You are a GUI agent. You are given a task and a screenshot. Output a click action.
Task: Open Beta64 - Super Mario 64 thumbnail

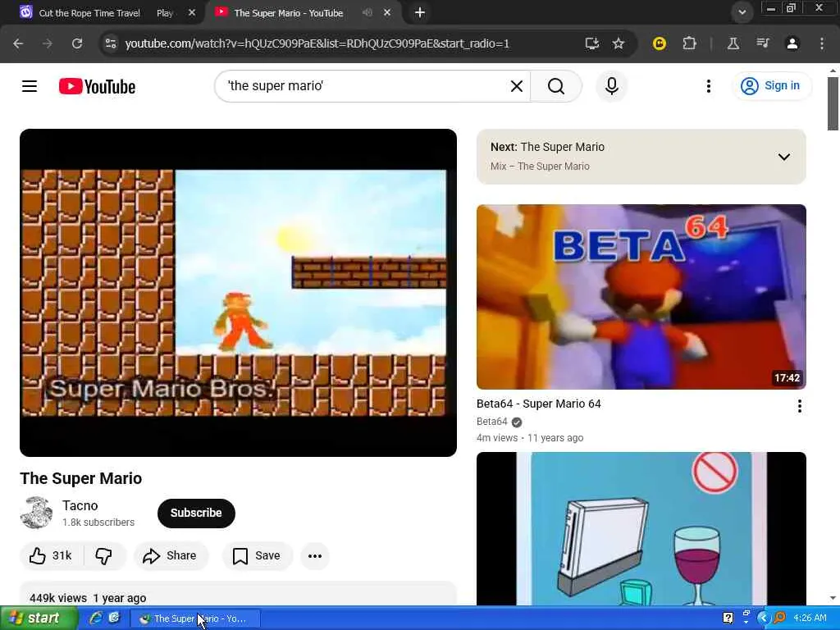click(x=641, y=297)
